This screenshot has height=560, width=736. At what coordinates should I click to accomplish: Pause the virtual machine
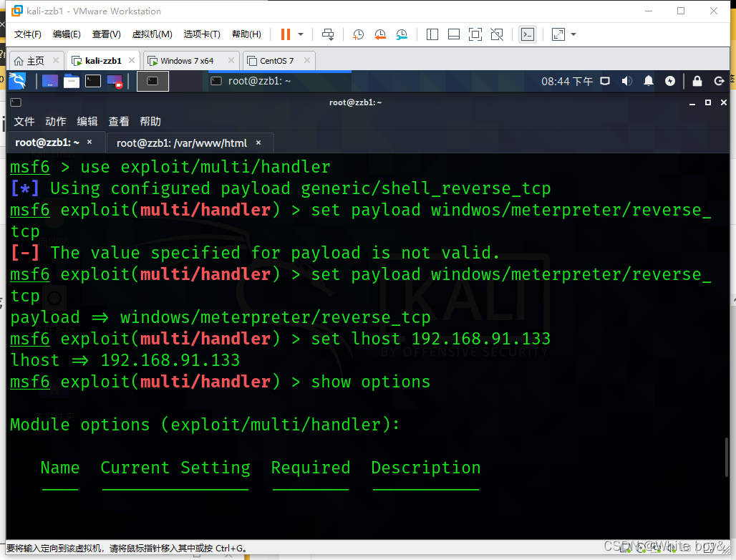tap(286, 34)
